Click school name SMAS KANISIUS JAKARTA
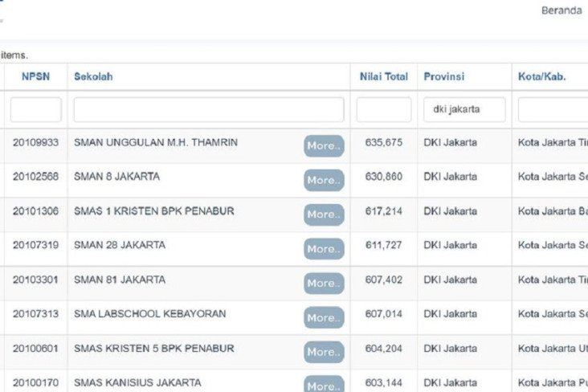 (x=137, y=382)
